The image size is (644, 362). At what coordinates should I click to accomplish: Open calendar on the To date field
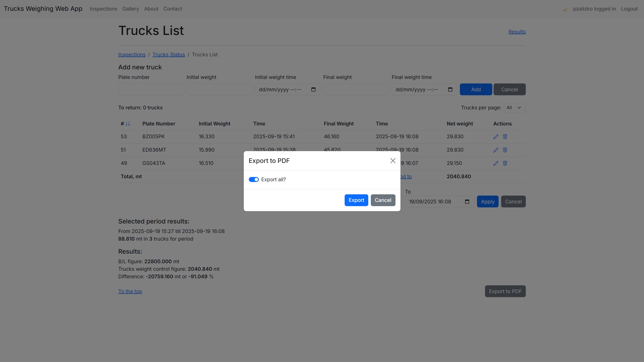(x=467, y=202)
